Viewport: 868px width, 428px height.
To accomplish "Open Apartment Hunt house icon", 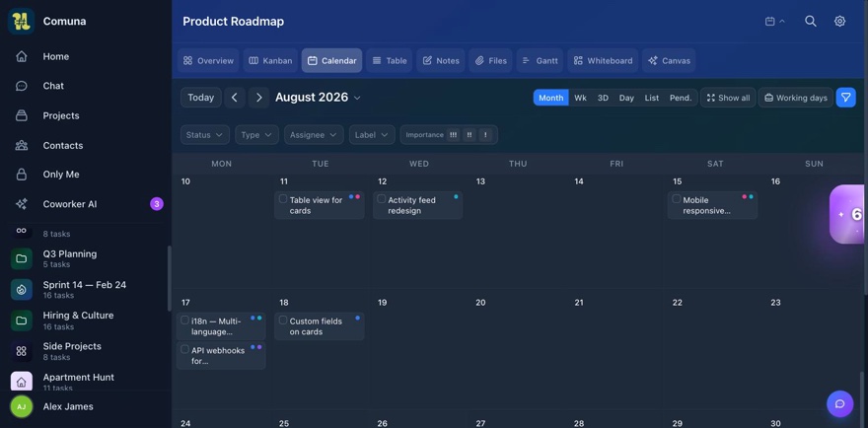I will [x=21, y=382].
